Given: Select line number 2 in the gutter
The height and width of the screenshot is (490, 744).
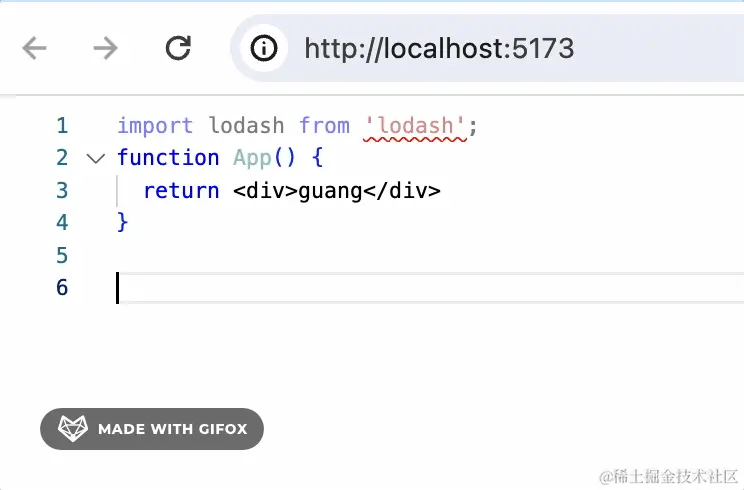Looking at the screenshot, I should click(62, 157).
